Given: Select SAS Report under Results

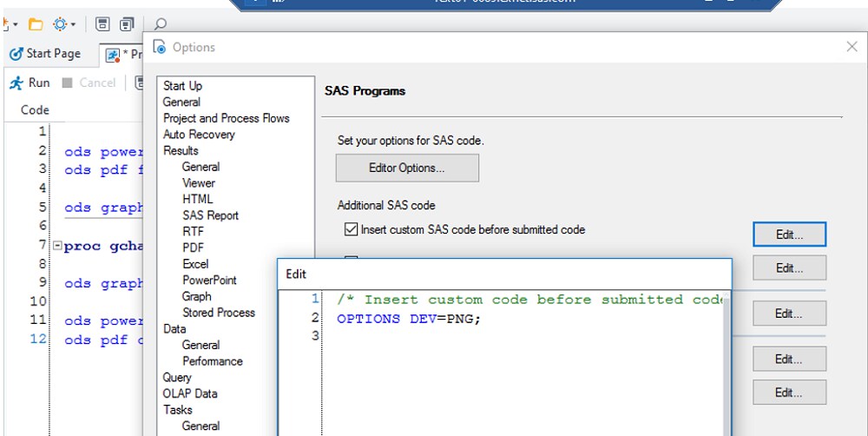Looking at the screenshot, I should 210,215.
